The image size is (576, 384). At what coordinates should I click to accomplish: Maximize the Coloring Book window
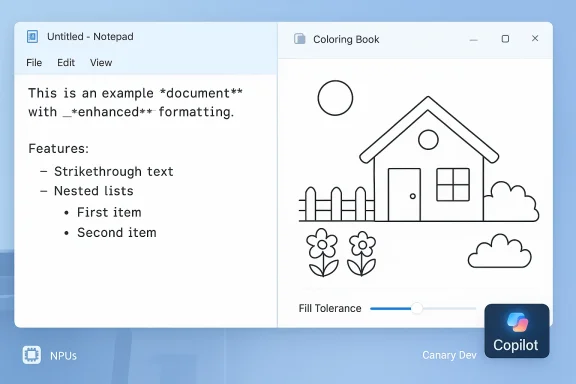(x=505, y=39)
